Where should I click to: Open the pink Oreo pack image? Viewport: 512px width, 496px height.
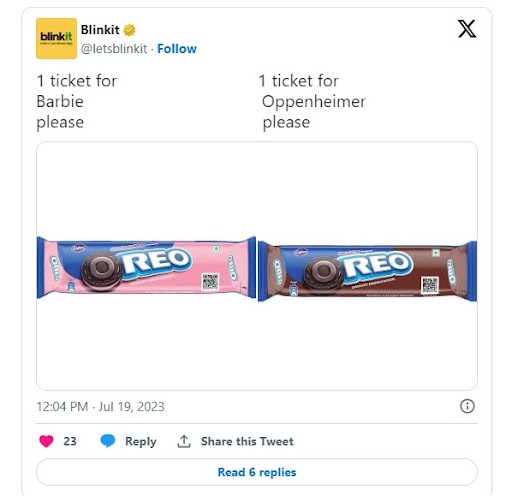(146, 267)
